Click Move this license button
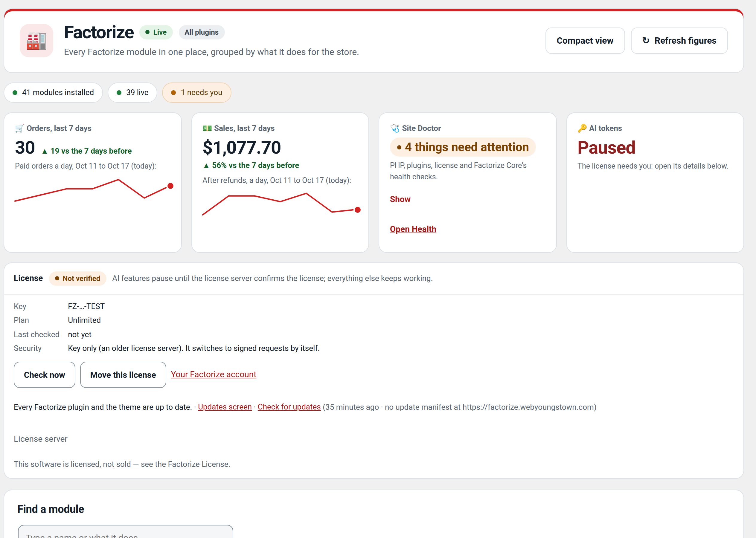Viewport: 756px width, 538px height. pyautogui.click(x=123, y=375)
